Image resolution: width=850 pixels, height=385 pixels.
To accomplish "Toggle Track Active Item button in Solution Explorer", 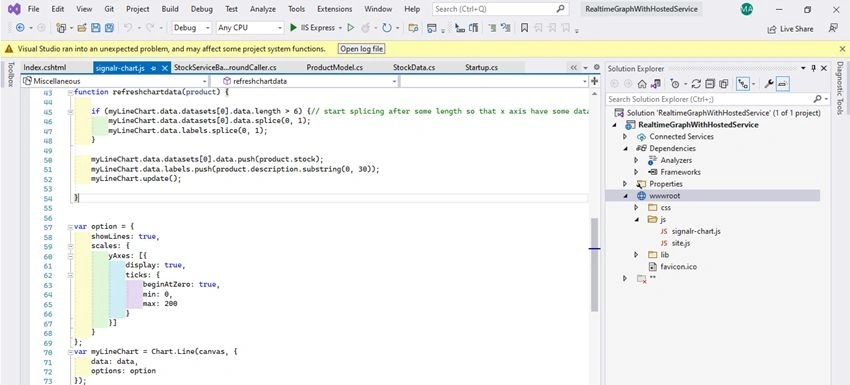I will click(x=742, y=84).
